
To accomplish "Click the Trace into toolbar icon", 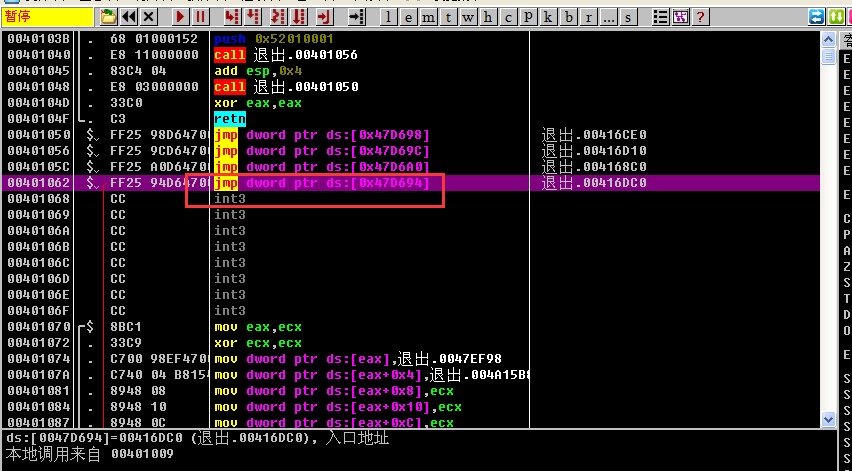I will point(278,17).
